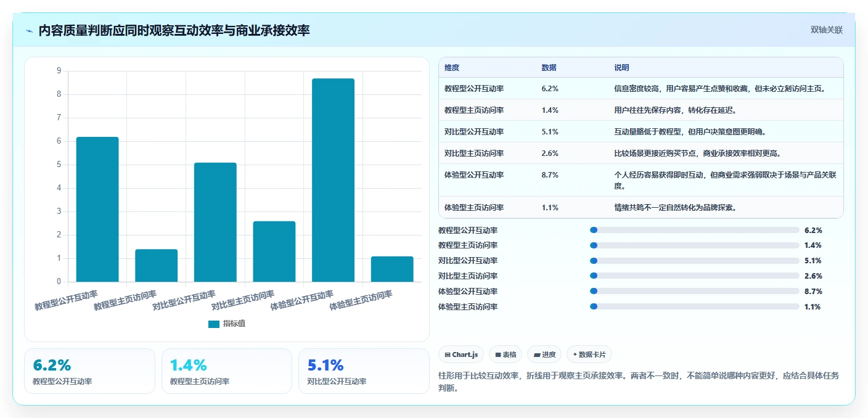The width and height of the screenshot is (868, 418).
Task: Click the 体验型主页访问率 bar in chart
Action: [392, 269]
